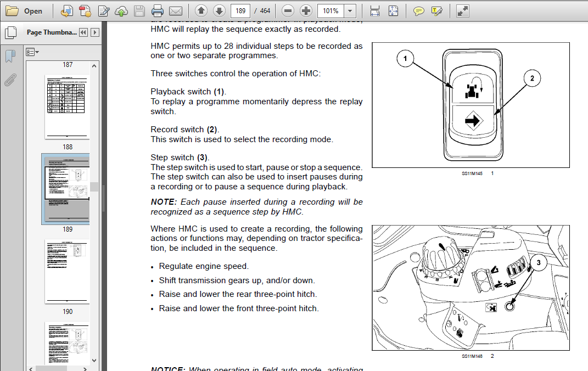Click the figure caption SS11M145
The width and height of the screenshot is (588, 371).
(x=472, y=173)
